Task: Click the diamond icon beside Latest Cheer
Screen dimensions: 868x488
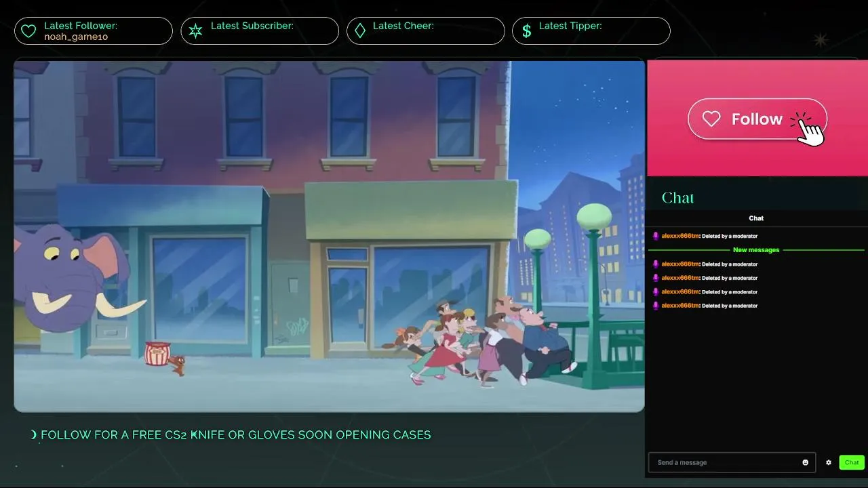Action: click(360, 31)
